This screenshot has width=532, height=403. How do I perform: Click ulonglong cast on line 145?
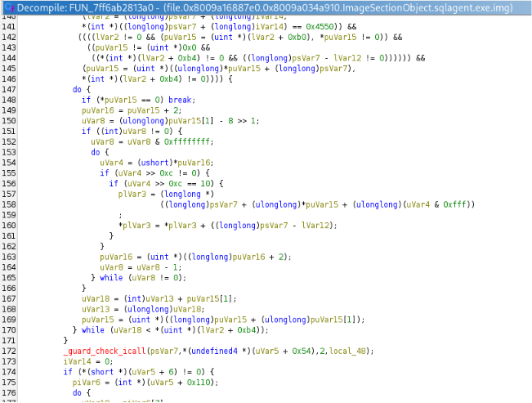pyautogui.click(x=198, y=69)
